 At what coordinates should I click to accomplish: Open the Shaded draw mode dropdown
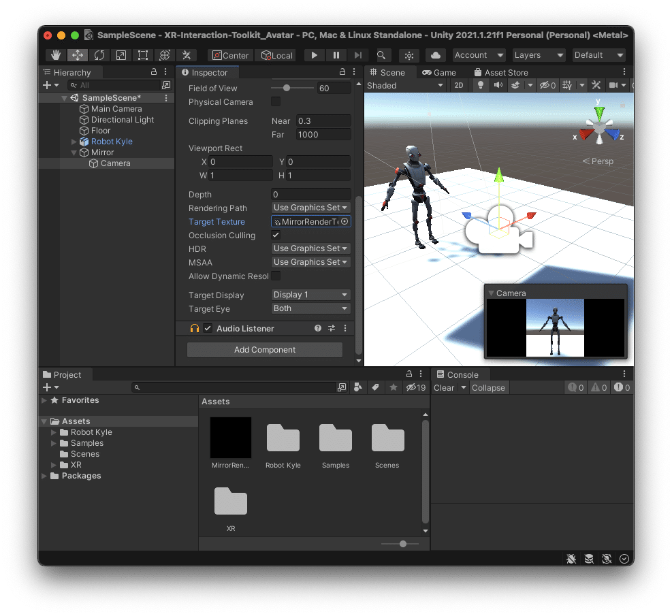pos(404,85)
